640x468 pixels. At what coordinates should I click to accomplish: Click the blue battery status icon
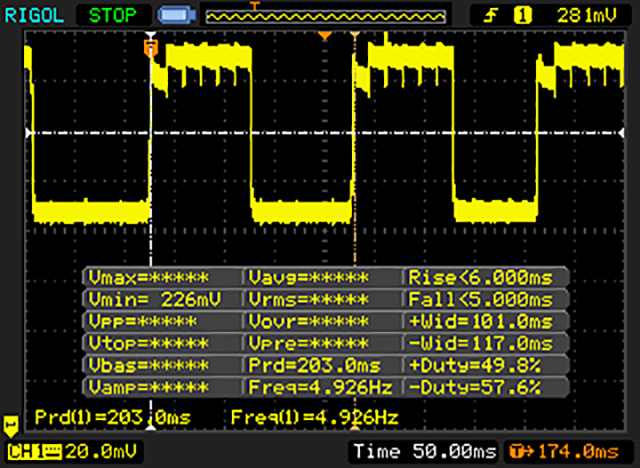click(176, 15)
